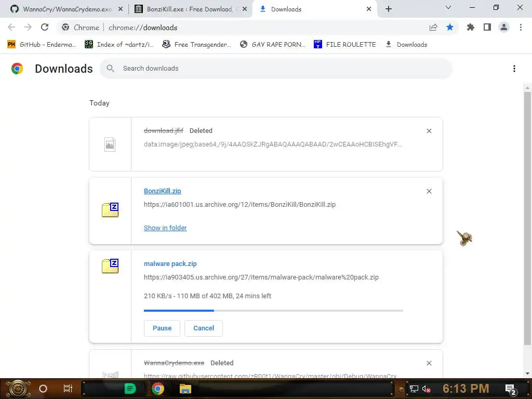Cancel the malware pack.zip download
The width and height of the screenshot is (532, 399).
pos(204,328)
